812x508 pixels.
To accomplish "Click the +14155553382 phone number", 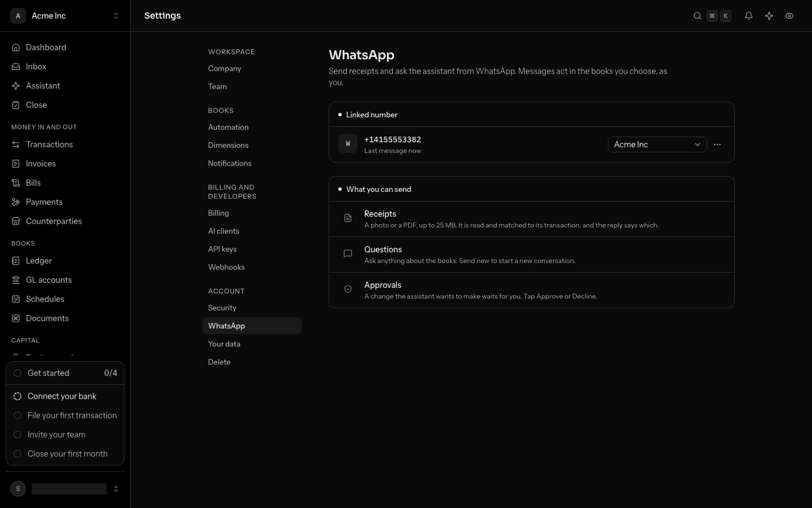I will pos(392,139).
